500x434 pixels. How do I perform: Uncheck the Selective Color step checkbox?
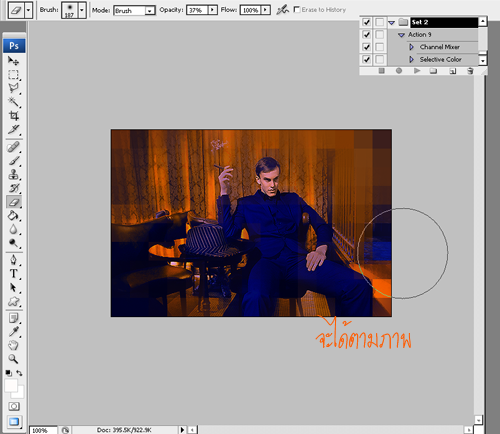(366, 60)
